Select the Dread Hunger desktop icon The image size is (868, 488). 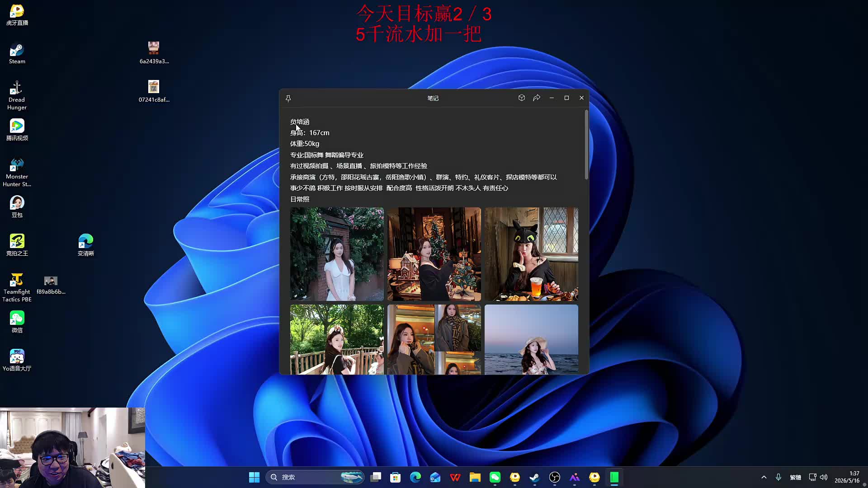click(x=17, y=96)
